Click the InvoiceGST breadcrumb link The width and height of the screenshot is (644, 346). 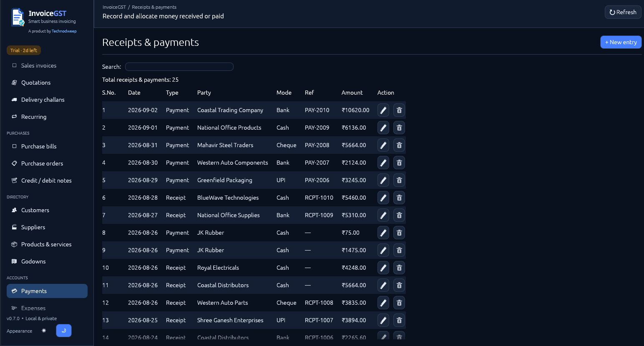(114, 7)
